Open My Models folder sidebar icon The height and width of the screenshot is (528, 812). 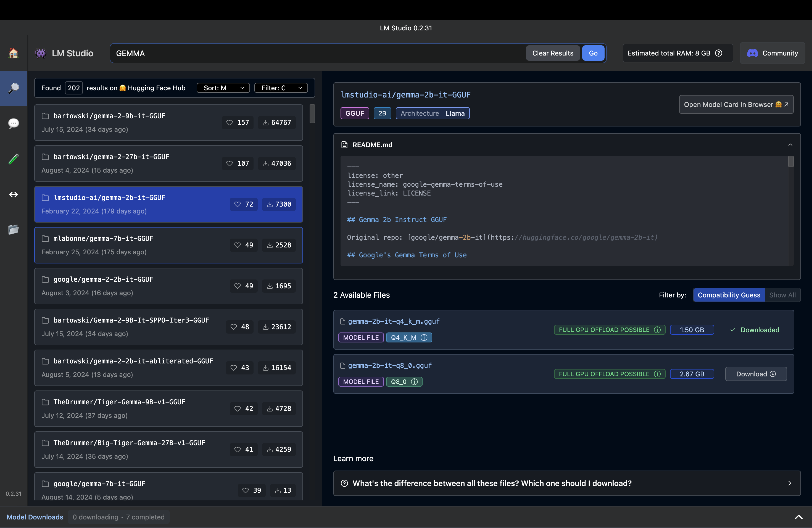(x=13, y=229)
